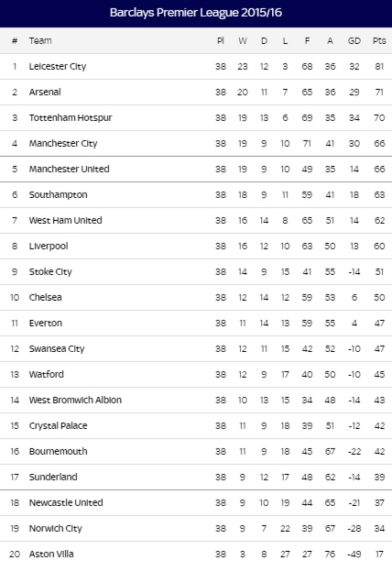Screen dimensions: 392x572
Task: Click the Pl column header
Action: (220, 41)
